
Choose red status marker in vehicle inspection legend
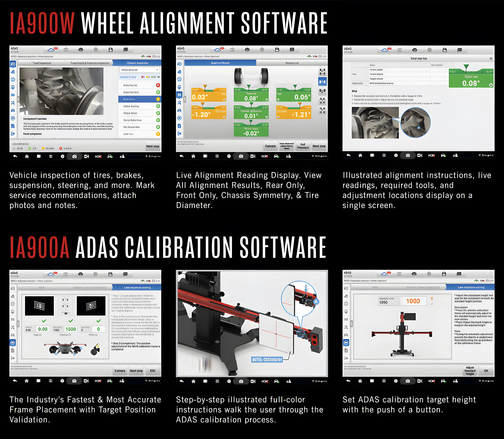61,149
